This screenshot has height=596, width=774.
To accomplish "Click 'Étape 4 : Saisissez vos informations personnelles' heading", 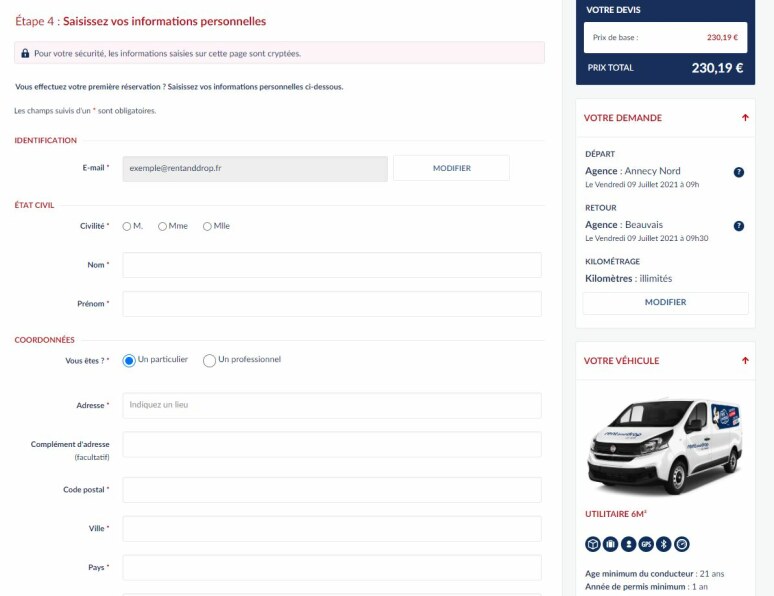I will 141,21.
